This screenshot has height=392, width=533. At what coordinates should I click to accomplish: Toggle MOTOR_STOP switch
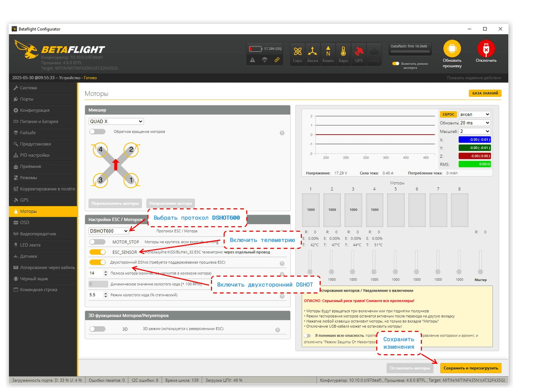tap(97, 242)
